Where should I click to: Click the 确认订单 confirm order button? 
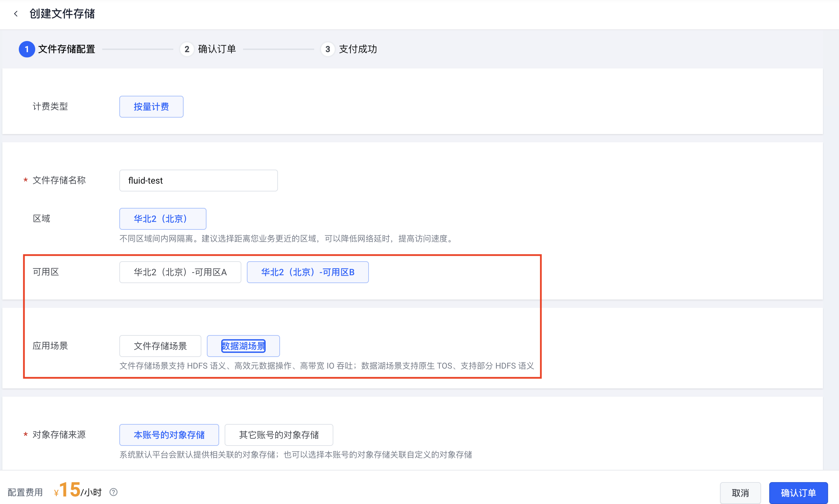(798, 493)
